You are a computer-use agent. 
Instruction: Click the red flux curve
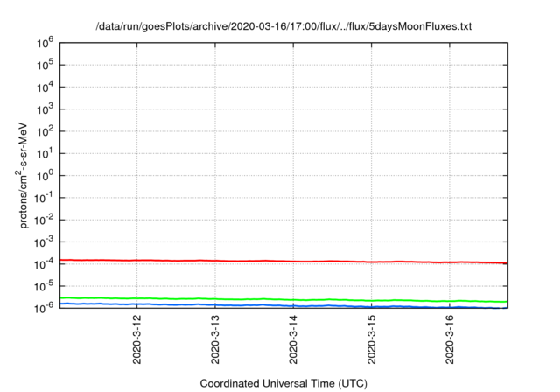283,262
